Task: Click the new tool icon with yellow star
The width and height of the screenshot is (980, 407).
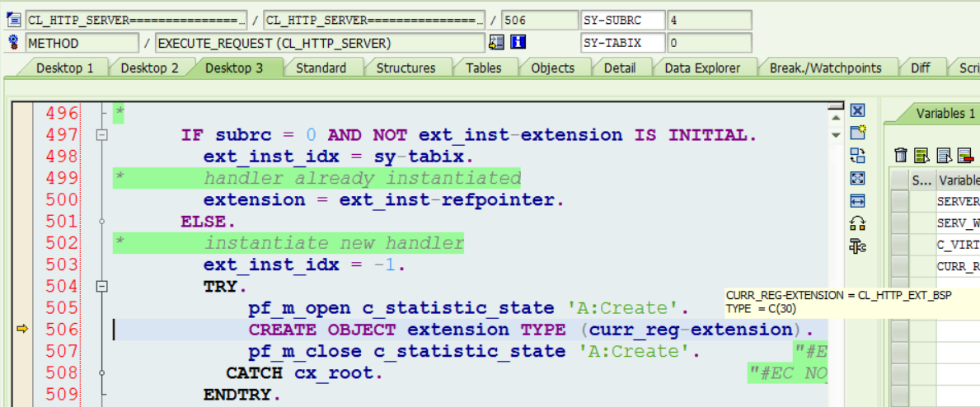Action: (x=857, y=133)
